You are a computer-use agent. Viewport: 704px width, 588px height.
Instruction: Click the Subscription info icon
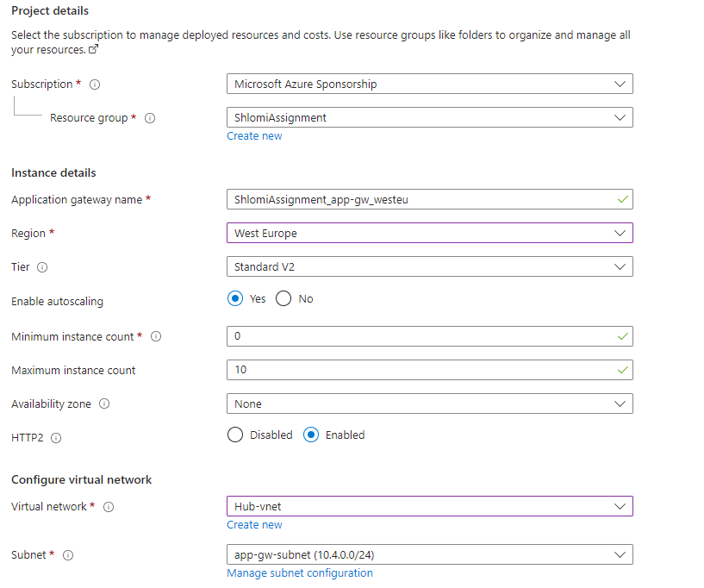tap(95, 84)
